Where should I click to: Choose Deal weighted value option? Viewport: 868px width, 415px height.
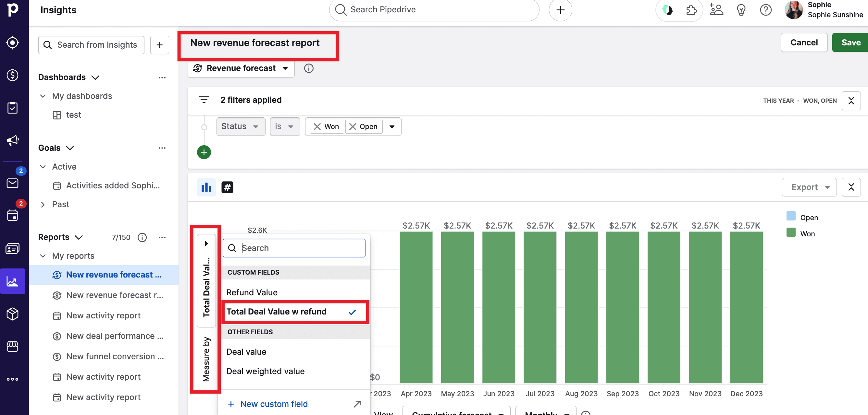coord(265,371)
